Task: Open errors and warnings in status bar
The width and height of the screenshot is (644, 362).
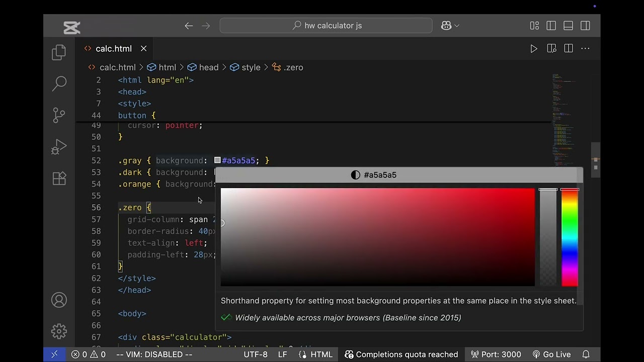Action: click(x=89, y=354)
